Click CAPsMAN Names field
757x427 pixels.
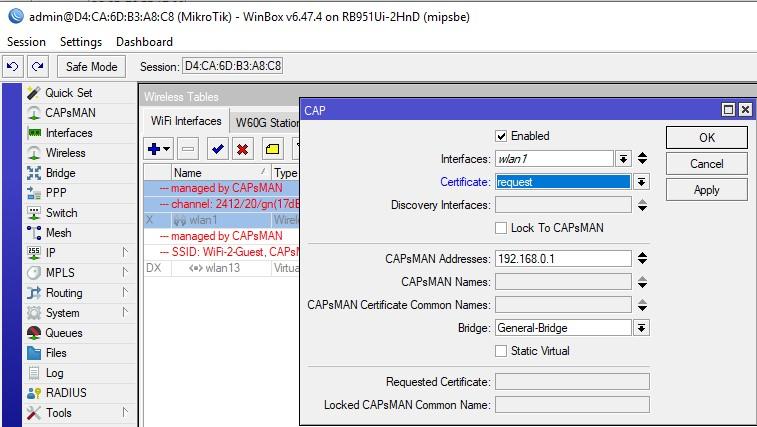563,282
